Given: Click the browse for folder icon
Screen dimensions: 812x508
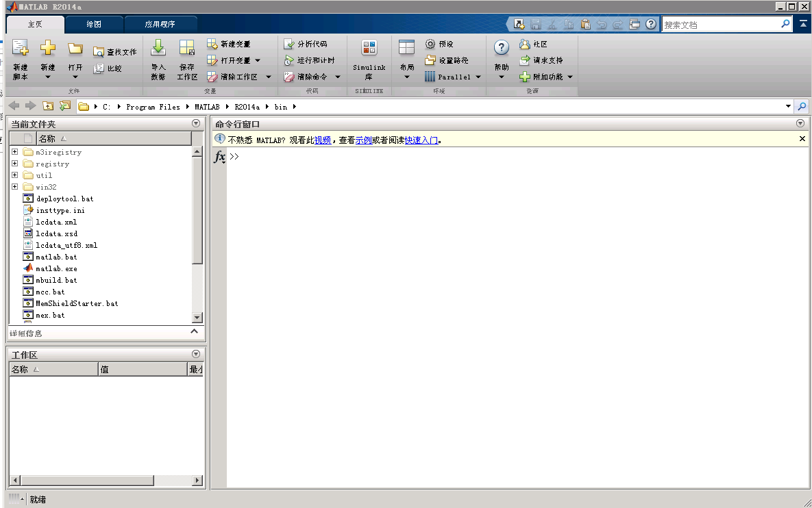Looking at the screenshot, I should (x=65, y=106).
